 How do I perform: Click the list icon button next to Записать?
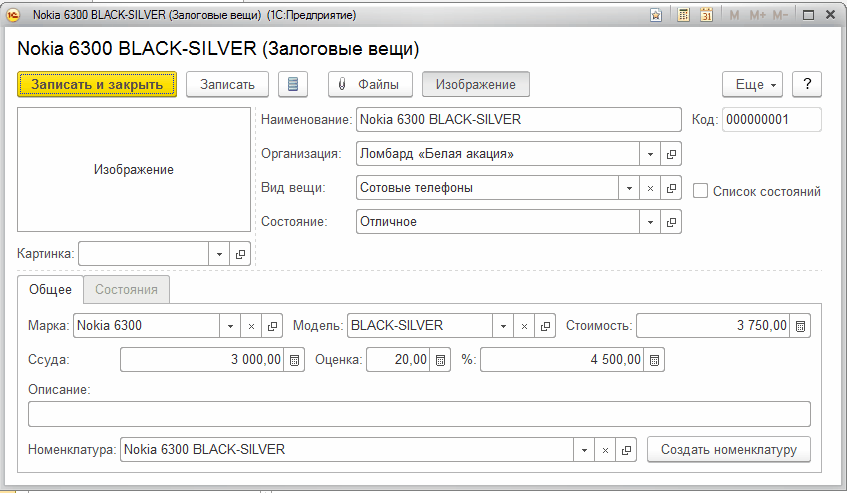[293, 84]
